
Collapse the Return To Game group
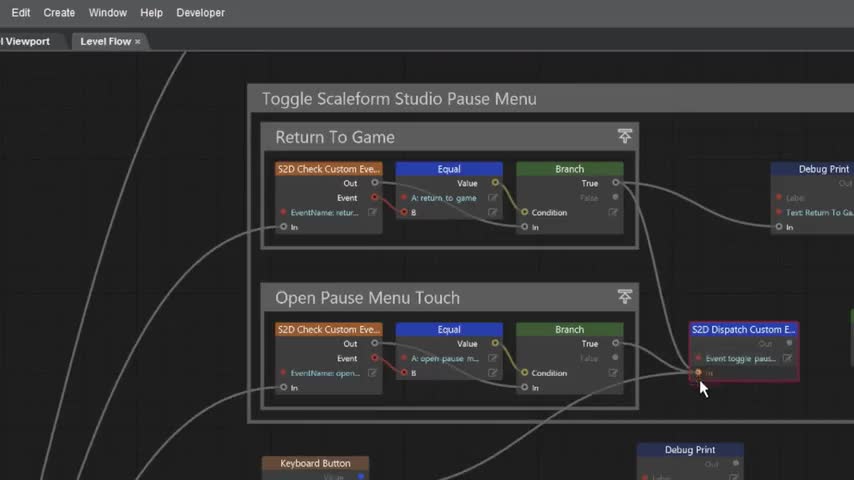coord(624,136)
